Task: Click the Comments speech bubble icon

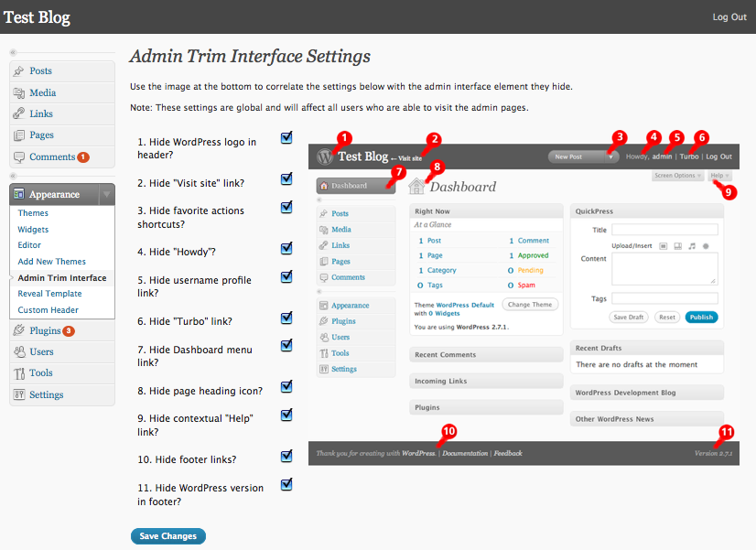Action: pos(19,157)
